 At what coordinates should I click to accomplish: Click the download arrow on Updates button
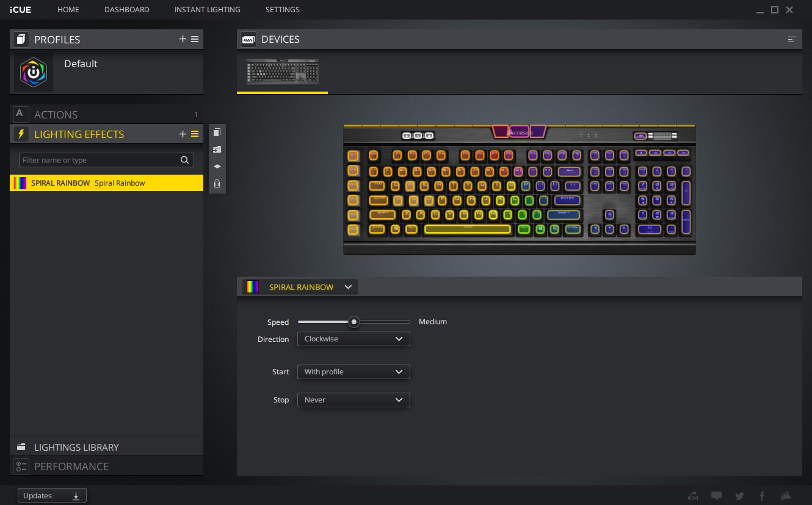(76, 496)
